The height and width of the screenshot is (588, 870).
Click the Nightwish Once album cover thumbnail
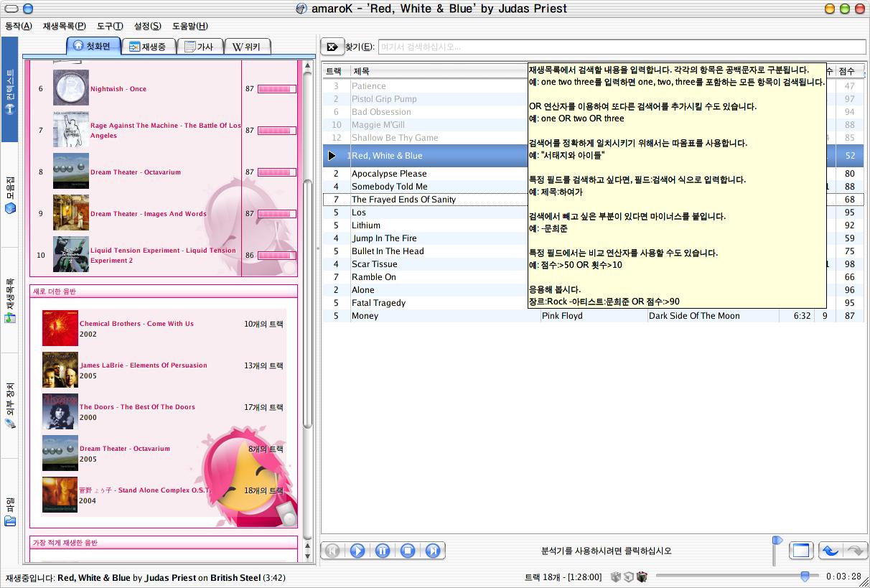(x=71, y=88)
